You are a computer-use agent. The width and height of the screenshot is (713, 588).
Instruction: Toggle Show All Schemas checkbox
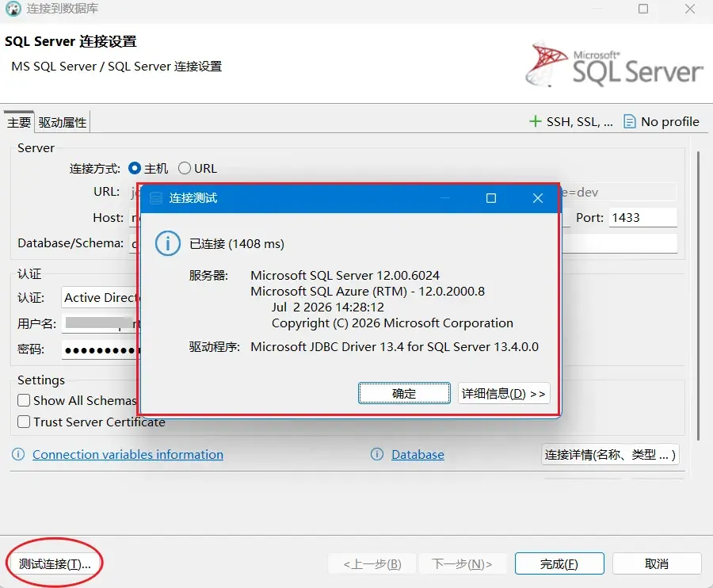(24, 400)
